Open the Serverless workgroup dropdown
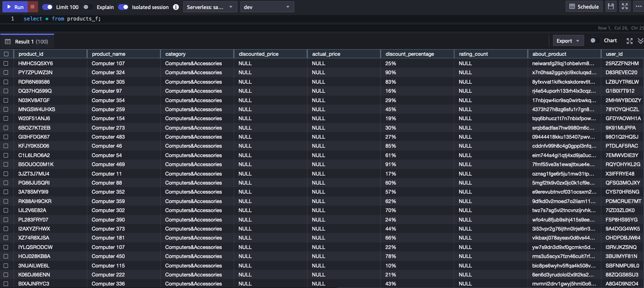The width and height of the screenshot is (644, 288). tap(209, 7)
